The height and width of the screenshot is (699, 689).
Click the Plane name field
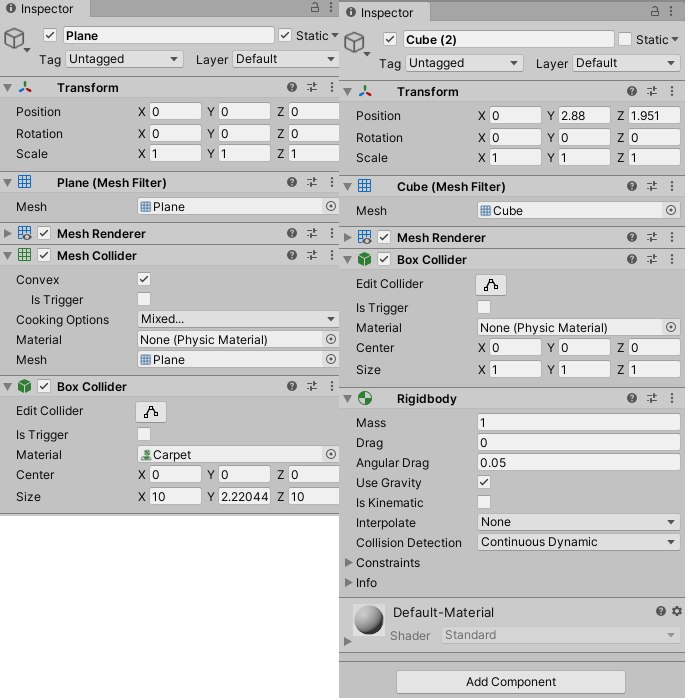pyautogui.click(x=168, y=35)
